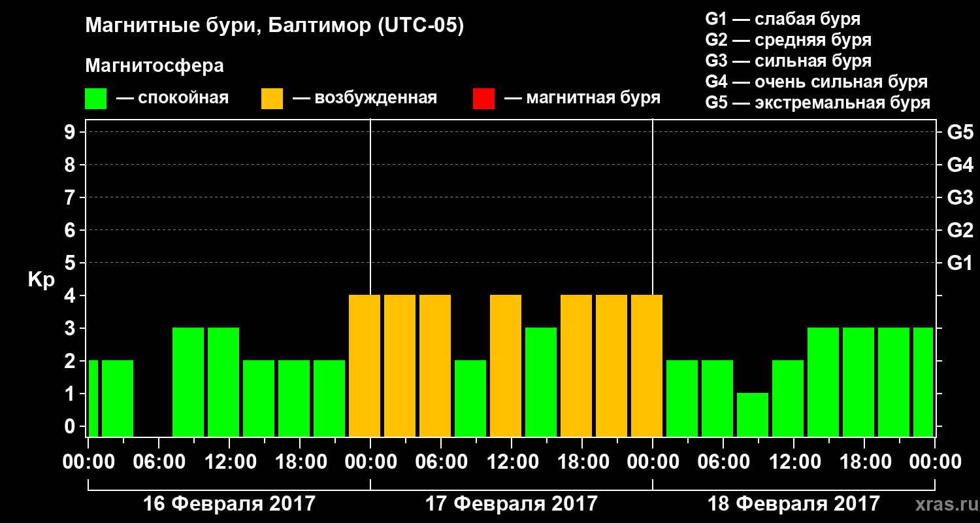Image resolution: width=980 pixels, height=523 pixels.
Task: Click the Kp 1 bar on 18 February
Action: pyautogui.click(x=753, y=414)
